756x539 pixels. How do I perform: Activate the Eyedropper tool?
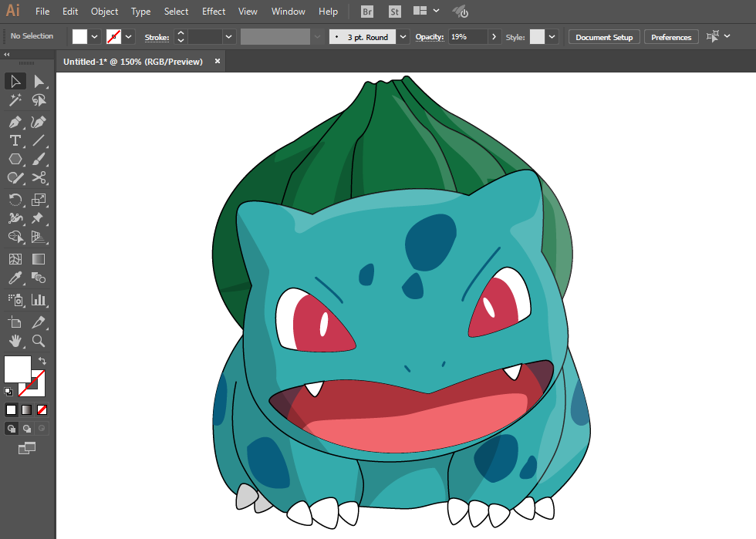pos(15,278)
